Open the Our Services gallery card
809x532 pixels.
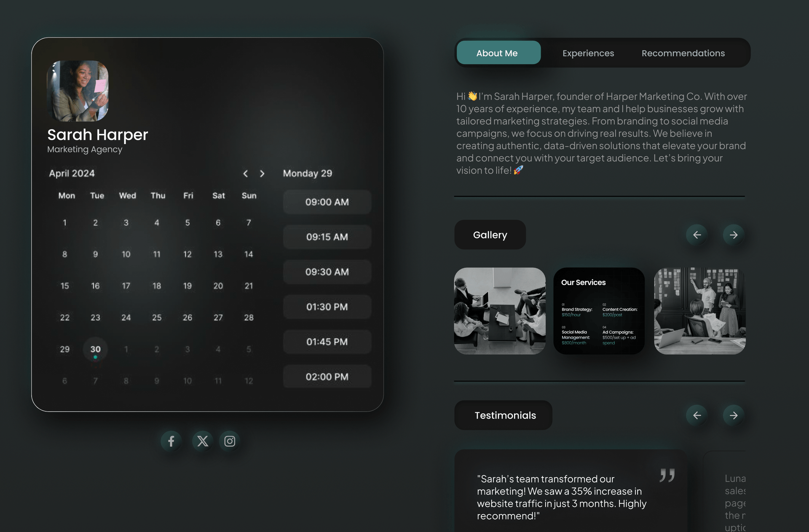(x=599, y=311)
